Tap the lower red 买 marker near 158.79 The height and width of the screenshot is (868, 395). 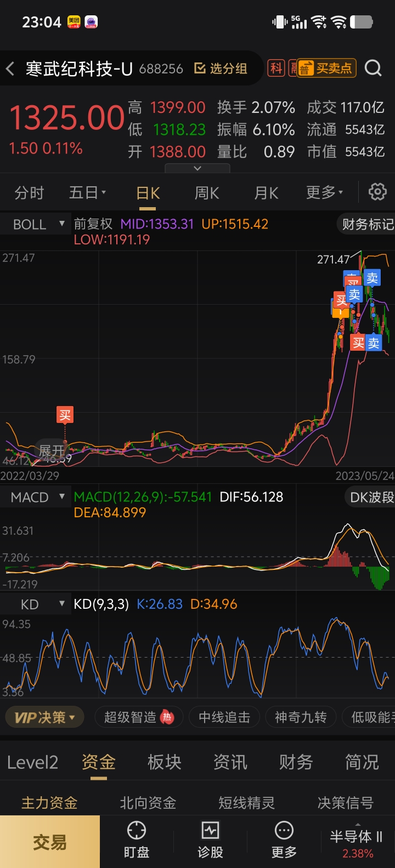point(358,343)
